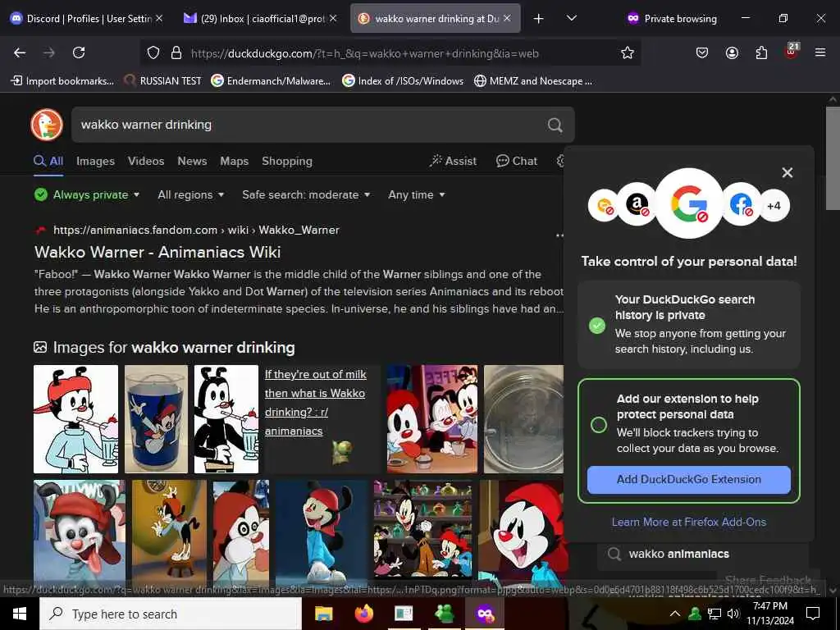Open the extensions puzzle icon
The width and height of the screenshot is (840, 630).
761,52
